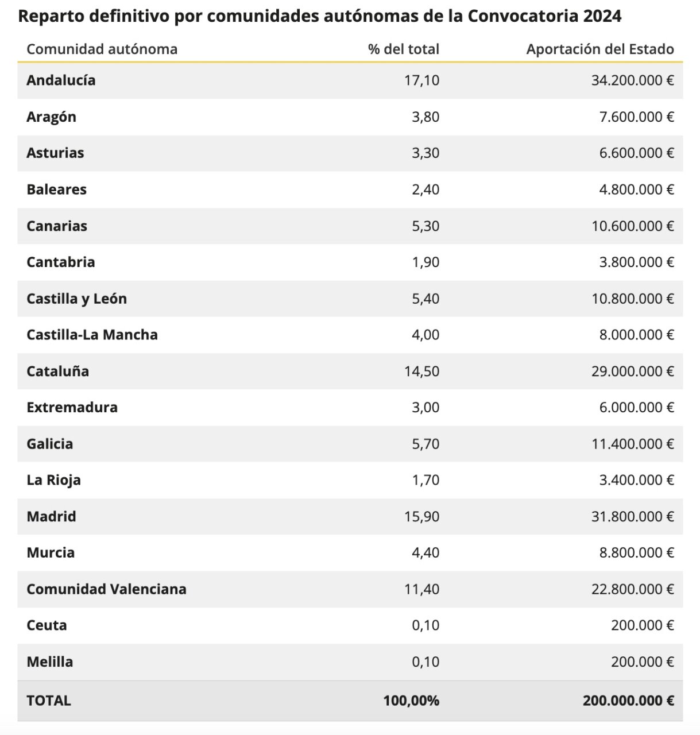Select the La Rioja row label

[x=53, y=480]
